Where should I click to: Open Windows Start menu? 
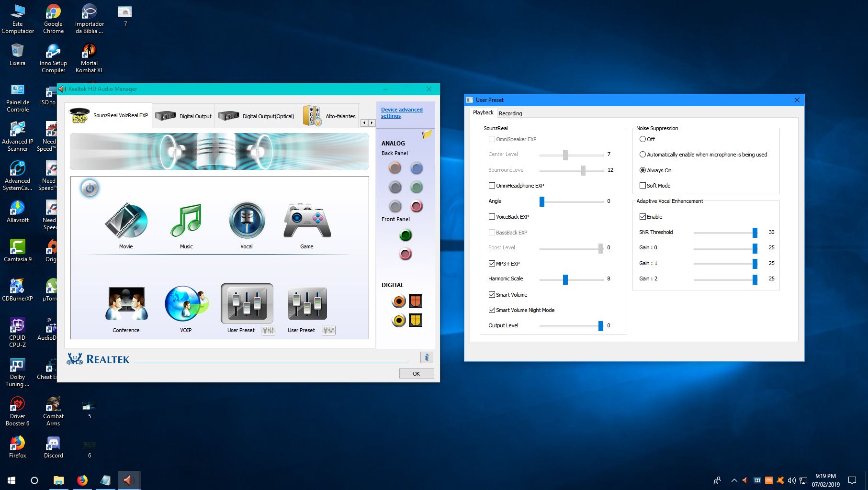pyautogui.click(x=11, y=480)
